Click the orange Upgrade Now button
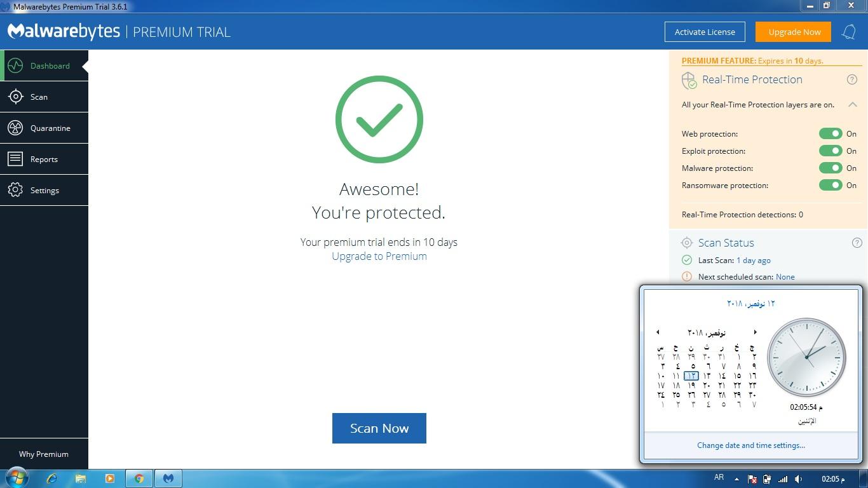Screen dimensions: 868x488 [x=794, y=32]
